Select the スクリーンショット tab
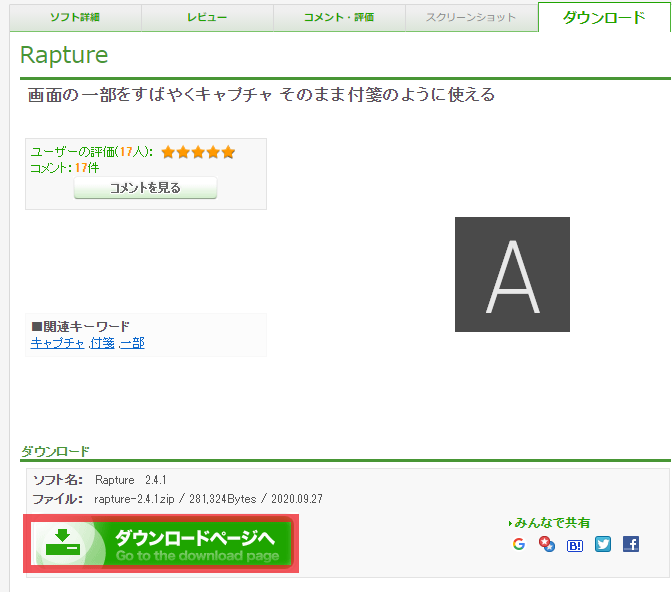The width and height of the screenshot is (672, 592). coord(471,18)
